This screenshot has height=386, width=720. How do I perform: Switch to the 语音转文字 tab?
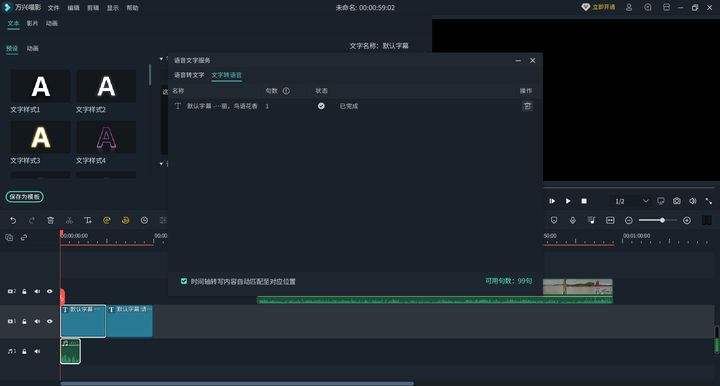(189, 75)
